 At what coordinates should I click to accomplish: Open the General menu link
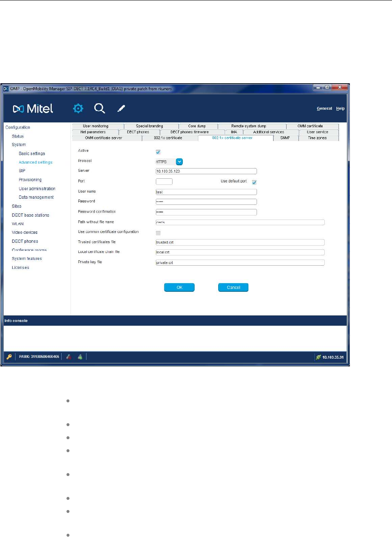point(324,109)
